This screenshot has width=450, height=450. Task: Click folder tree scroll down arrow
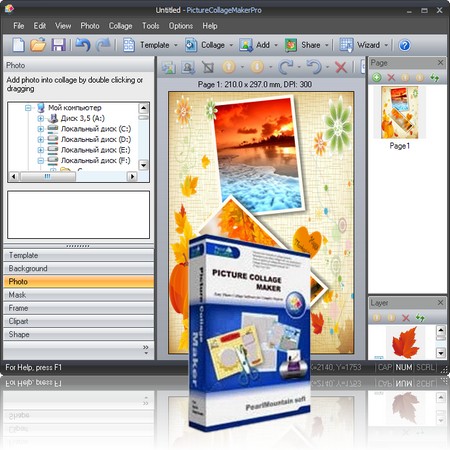coord(143,165)
